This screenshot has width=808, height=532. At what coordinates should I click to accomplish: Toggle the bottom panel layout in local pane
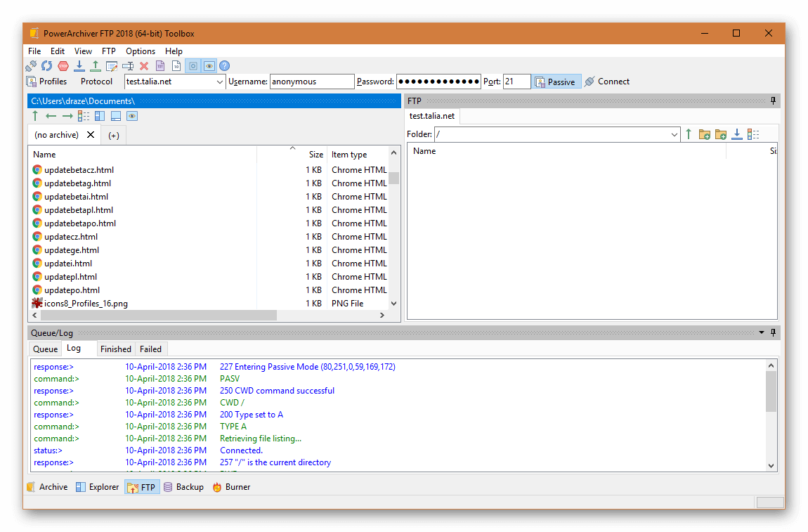click(116, 116)
